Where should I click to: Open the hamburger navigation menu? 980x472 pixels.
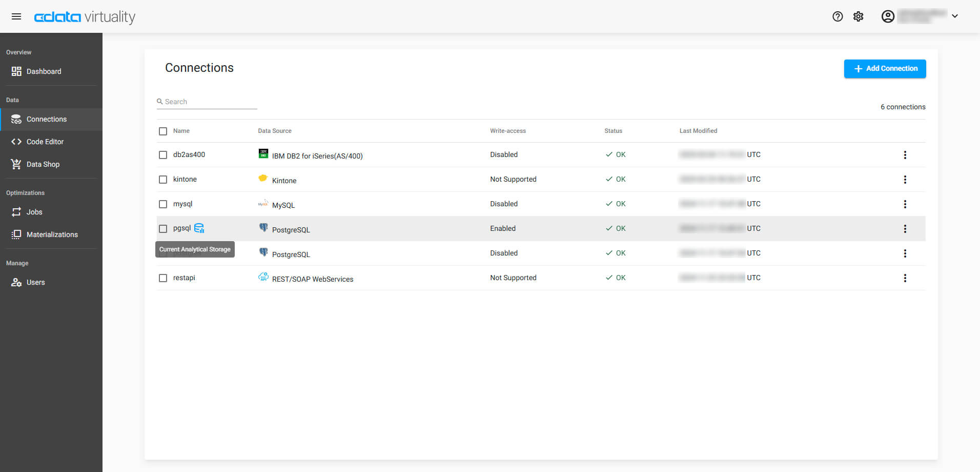[16, 16]
